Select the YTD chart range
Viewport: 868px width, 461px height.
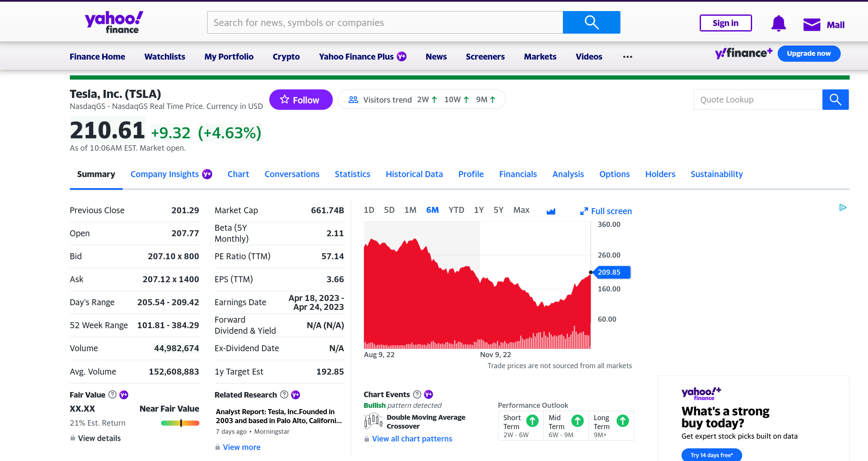(456, 210)
